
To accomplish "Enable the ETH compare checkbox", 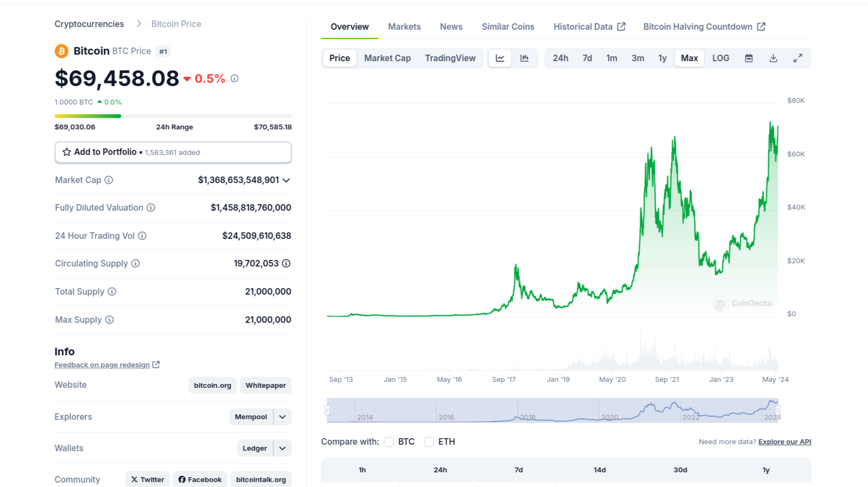I will click(429, 442).
